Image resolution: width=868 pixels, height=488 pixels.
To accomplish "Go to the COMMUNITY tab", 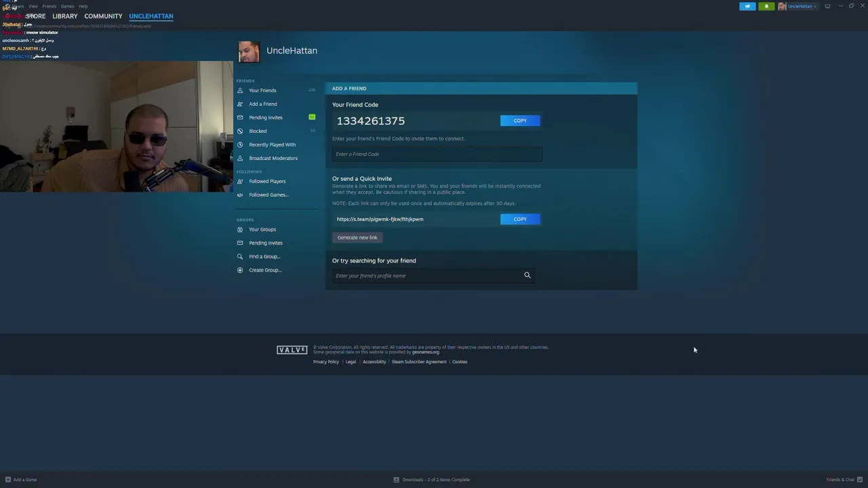I will 103,16.
